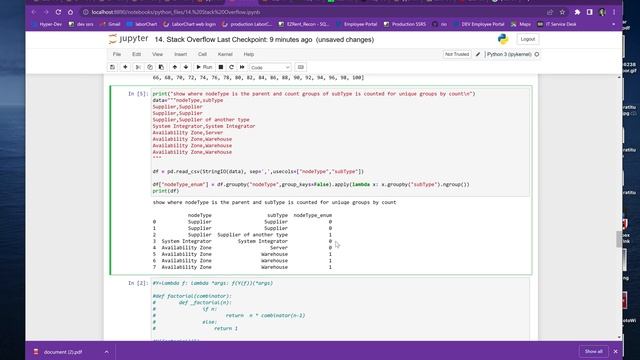Click Python 3 (ipykernel) kernel name

coord(509,54)
